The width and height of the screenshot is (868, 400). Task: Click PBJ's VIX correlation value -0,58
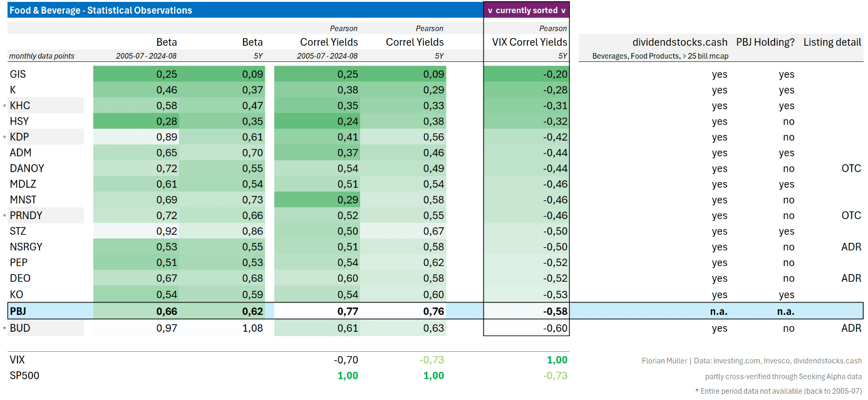coord(555,311)
